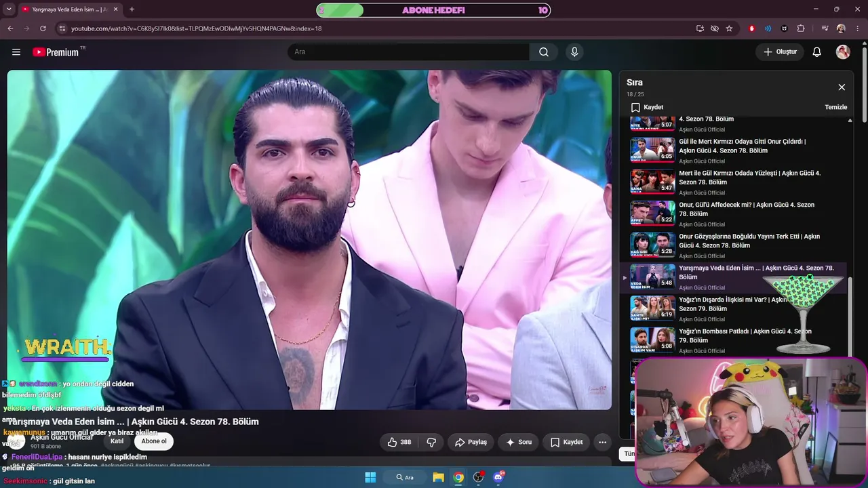The height and width of the screenshot is (488, 868).
Task: Clear the queue with Temizle
Action: [835, 107]
